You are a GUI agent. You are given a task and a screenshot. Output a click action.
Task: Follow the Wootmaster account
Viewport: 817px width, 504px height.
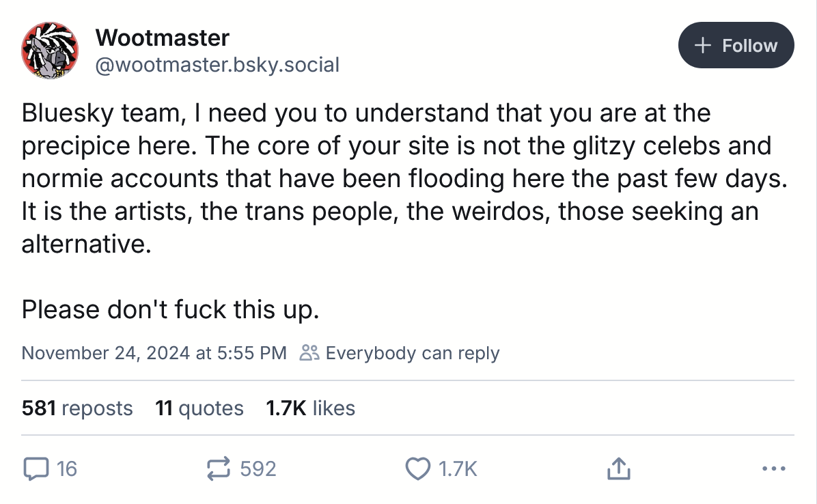[736, 46]
